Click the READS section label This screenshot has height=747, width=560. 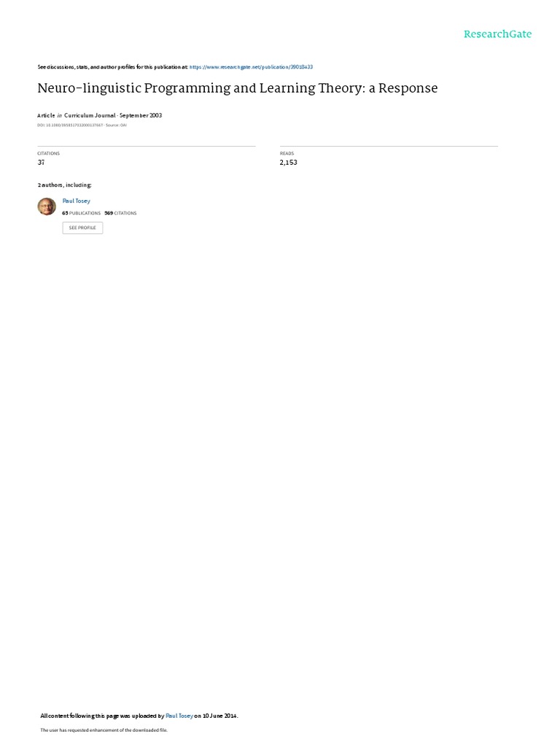pos(287,153)
